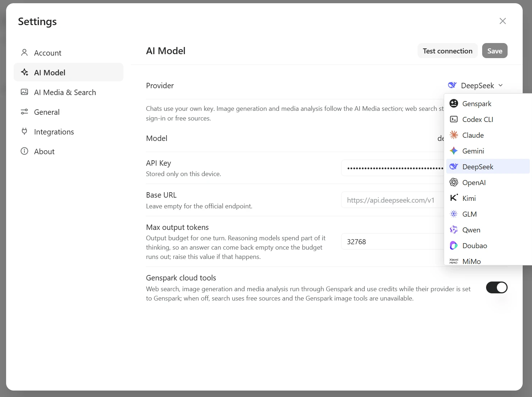Viewport: 532px width, 397px height.
Task: Pick Doubao from the provider list
Action: (x=488, y=246)
